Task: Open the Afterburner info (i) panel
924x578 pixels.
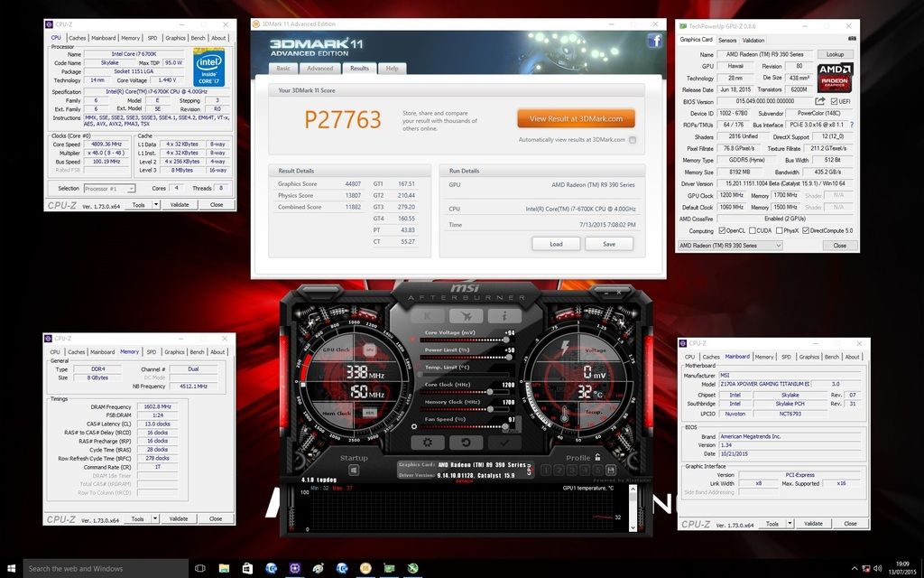Action: click(x=504, y=316)
